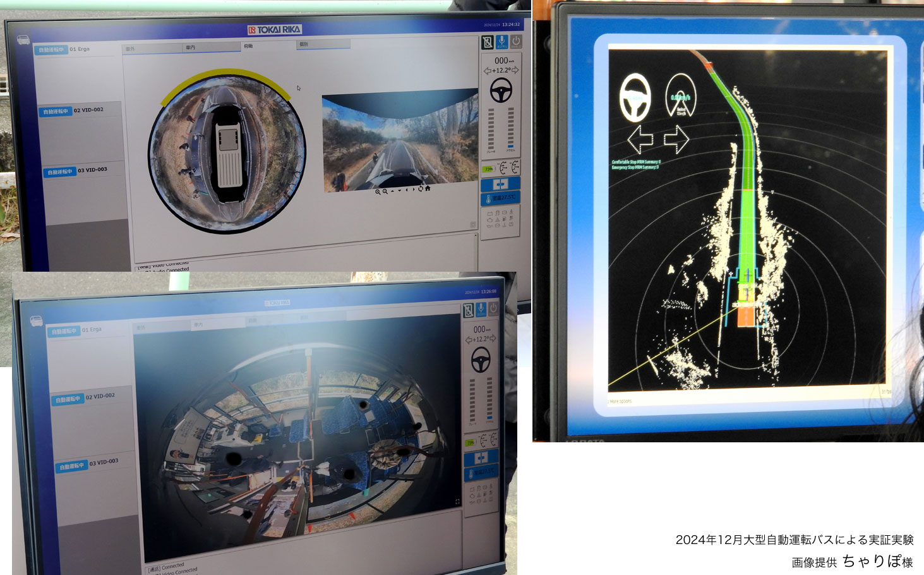Click call-disabled phone icon on bird's-eye monitor
Screen dimensions: 924x575
pos(487,42)
